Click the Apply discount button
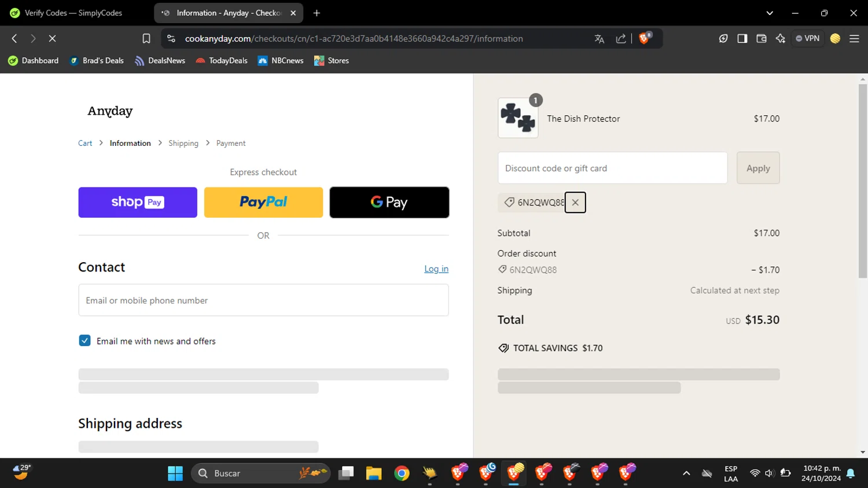The image size is (868, 488). point(758,168)
